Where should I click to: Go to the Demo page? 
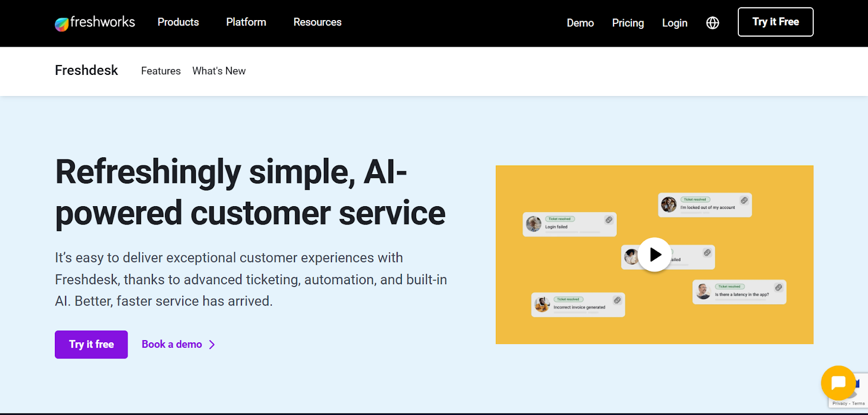pyautogui.click(x=580, y=23)
